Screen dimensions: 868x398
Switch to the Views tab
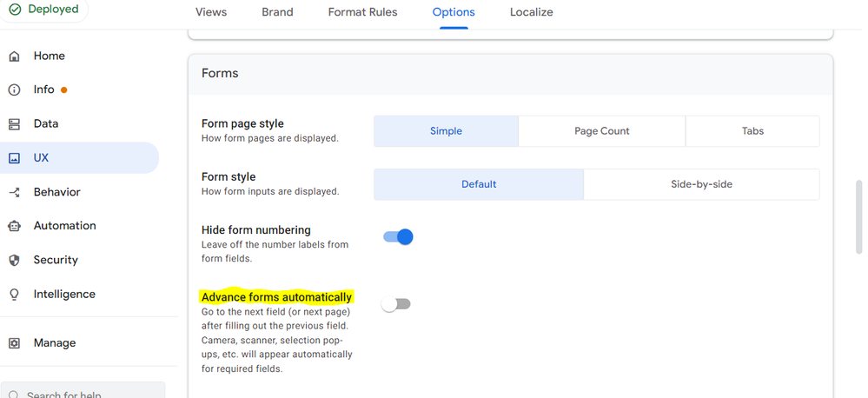click(x=211, y=12)
